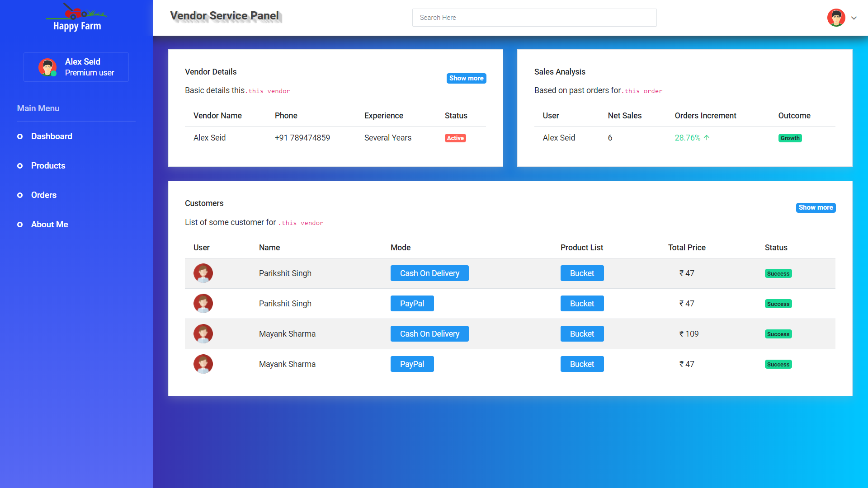Click the green Growth outcome badge
This screenshot has height=488, width=868.
[x=790, y=138]
